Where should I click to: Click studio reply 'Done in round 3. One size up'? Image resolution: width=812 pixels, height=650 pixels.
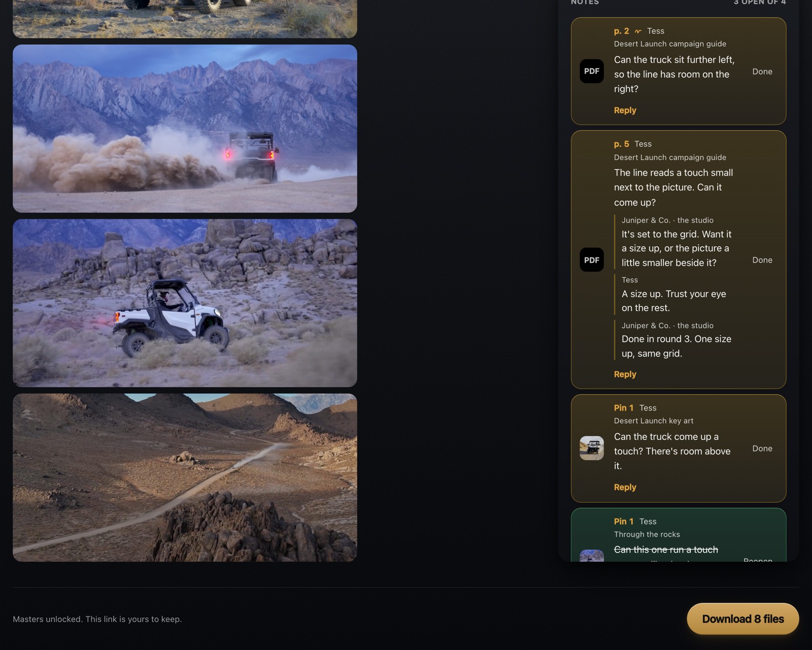point(676,346)
